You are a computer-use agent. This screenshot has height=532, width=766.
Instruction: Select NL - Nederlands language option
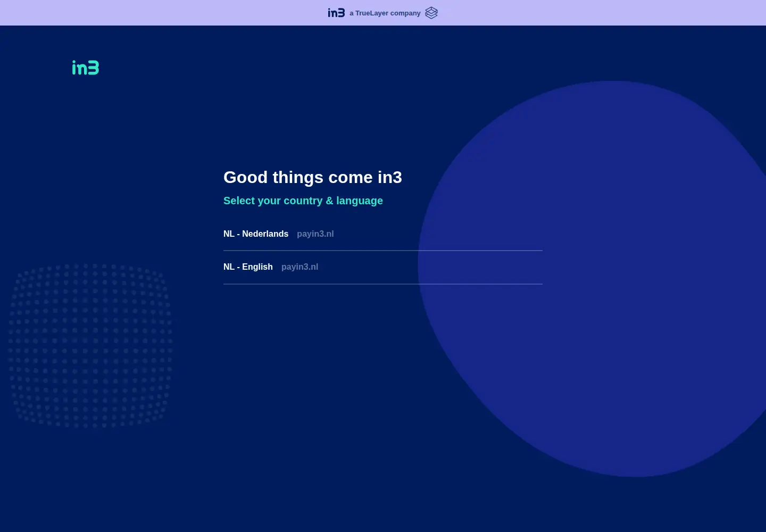[x=383, y=234]
